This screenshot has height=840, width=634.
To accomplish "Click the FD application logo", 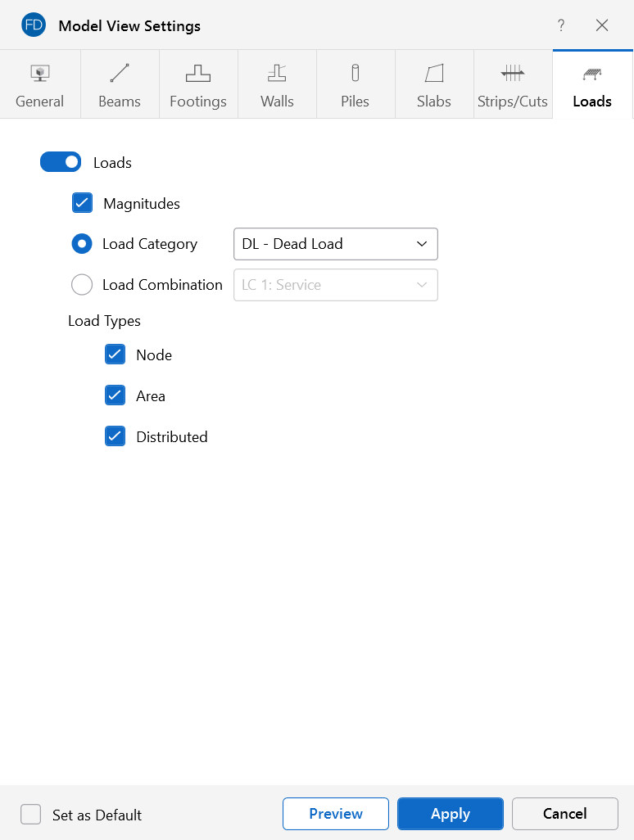I will coord(34,25).
